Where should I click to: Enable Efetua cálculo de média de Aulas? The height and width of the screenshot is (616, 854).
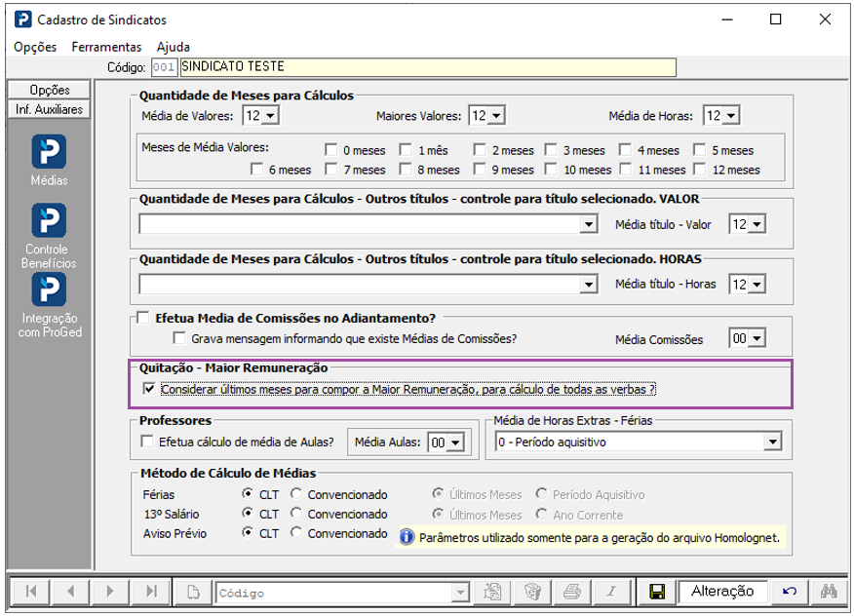tap(147, 442)
